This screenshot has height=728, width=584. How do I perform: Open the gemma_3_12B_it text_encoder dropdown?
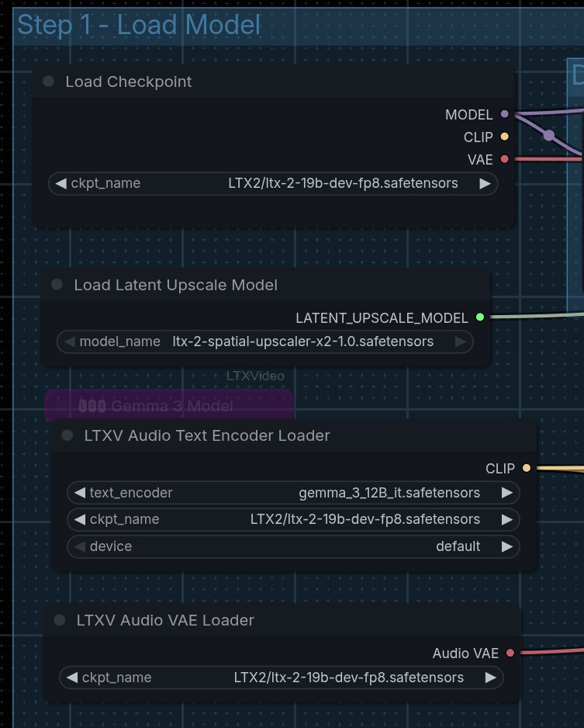tap(293, 493)
